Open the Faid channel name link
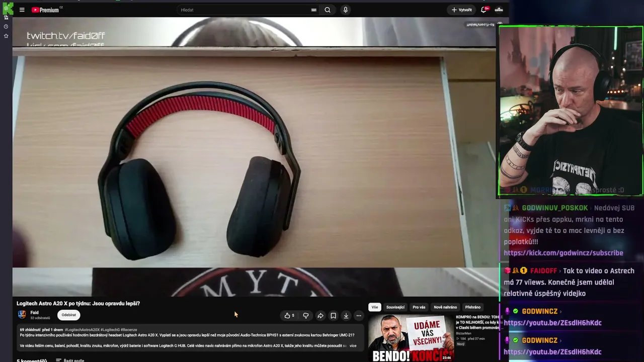Image resolution: width=644 pixels, height=362 pixels. coord(34,312)
